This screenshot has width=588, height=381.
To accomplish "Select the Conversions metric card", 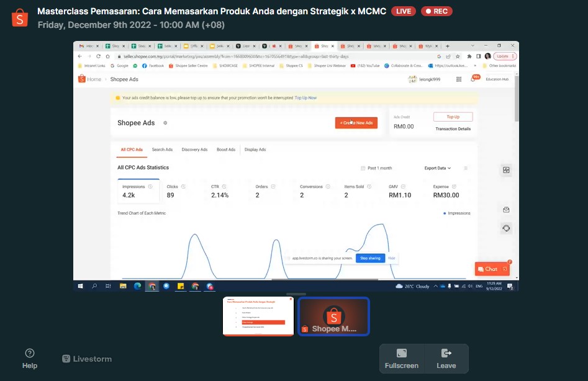I will click(x=315, y=191).
